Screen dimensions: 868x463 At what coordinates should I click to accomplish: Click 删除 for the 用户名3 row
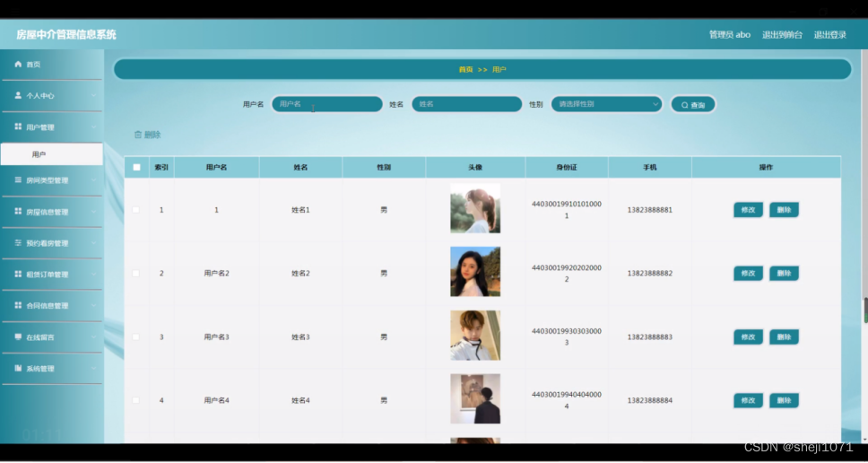[784, 336]
